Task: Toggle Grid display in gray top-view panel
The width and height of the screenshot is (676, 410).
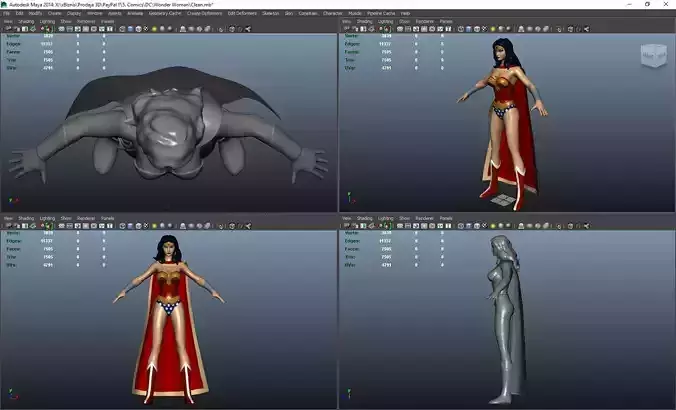Action: 61,29
